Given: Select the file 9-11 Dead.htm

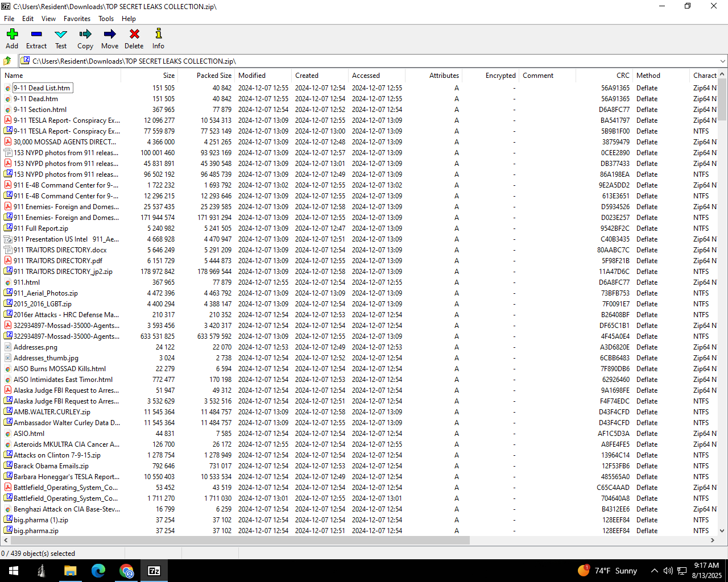Looking at the screenshot, I should click(36, 99).
